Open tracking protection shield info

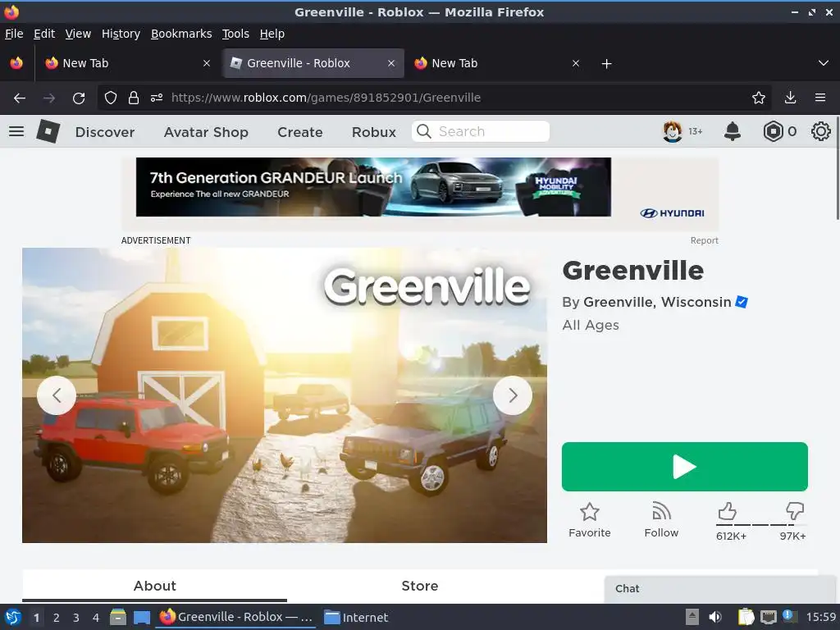pos(111,98)
